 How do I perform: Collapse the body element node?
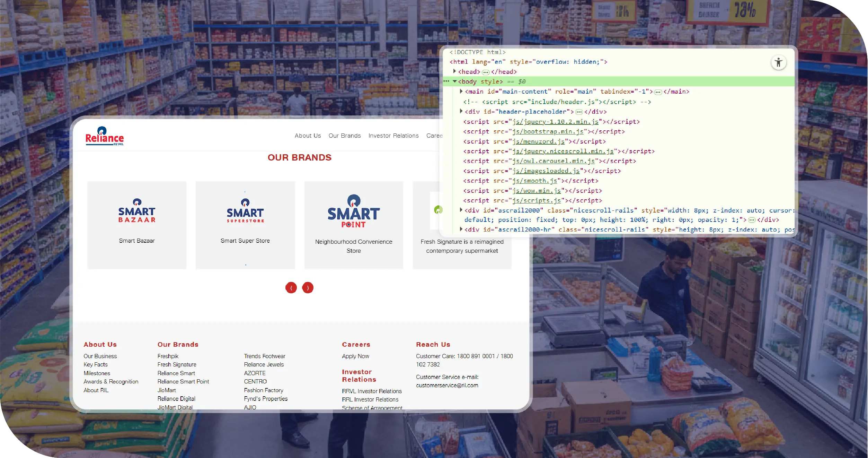pyautogui.click(x=454, y=81)
